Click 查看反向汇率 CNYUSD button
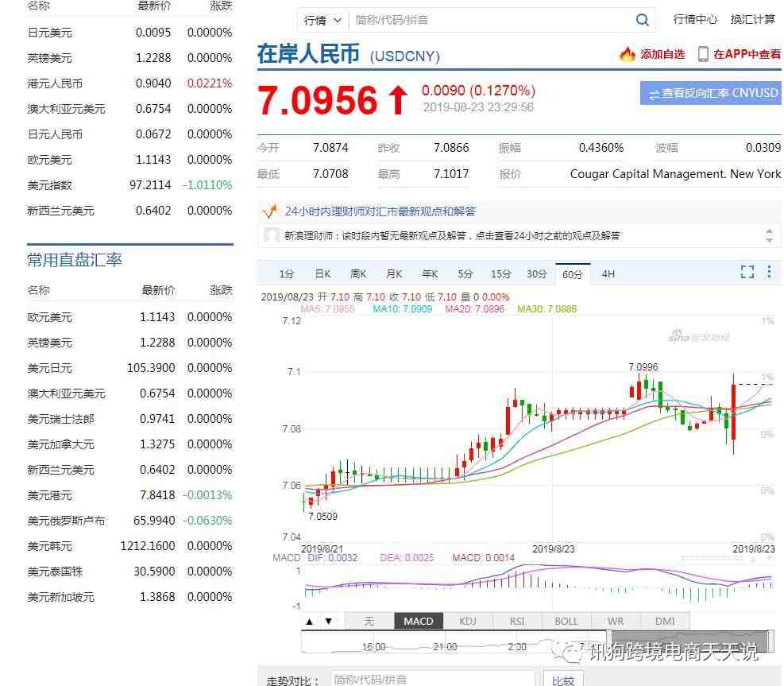This screenshot has height=686, width=784. [x=710, y=93]
